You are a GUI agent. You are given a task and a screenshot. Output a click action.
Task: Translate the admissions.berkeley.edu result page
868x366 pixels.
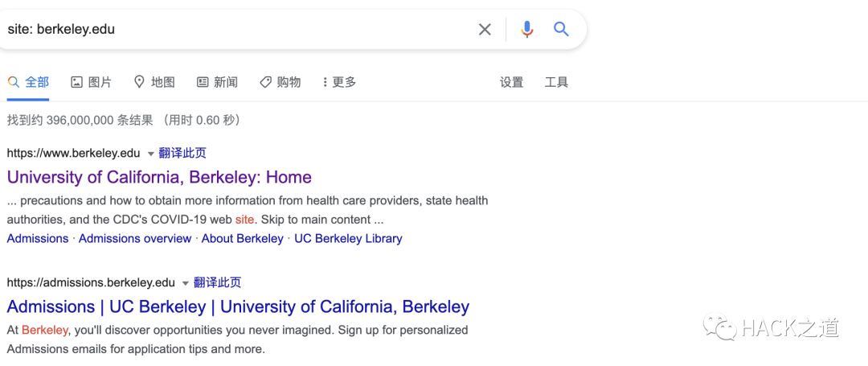click(x=217, y=282)
